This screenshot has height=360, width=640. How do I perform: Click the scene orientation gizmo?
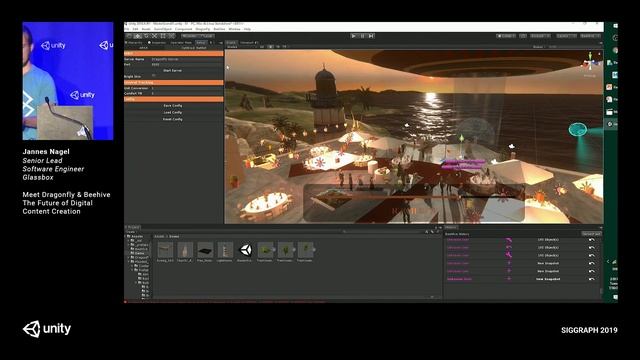point(590,63)
